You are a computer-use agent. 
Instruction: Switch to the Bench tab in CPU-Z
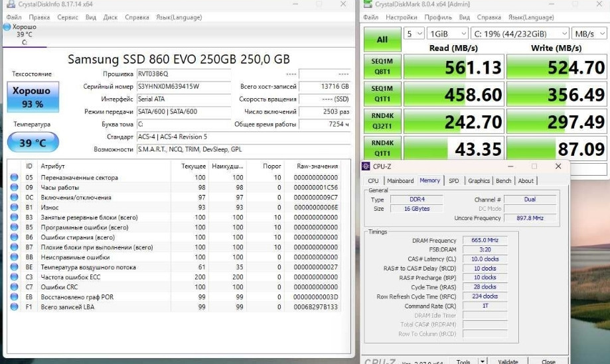(x=503, y=180)
